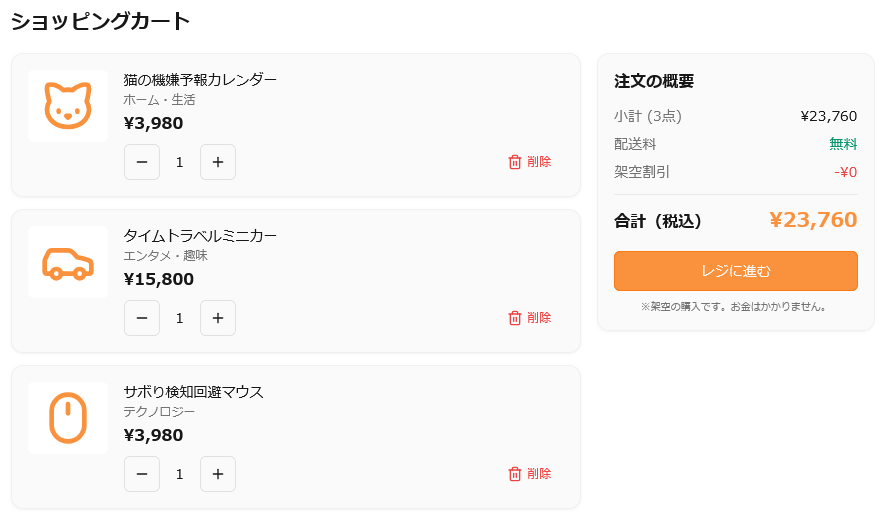Click the ショッピングカート page heading

click(x=100, y=21)
